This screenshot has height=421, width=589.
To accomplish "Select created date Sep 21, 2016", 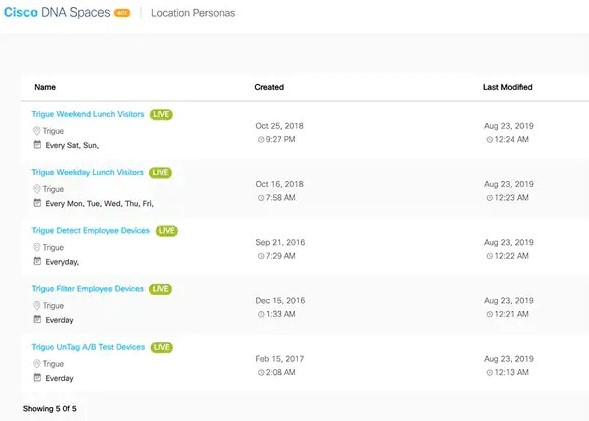I will click(280, 242).
